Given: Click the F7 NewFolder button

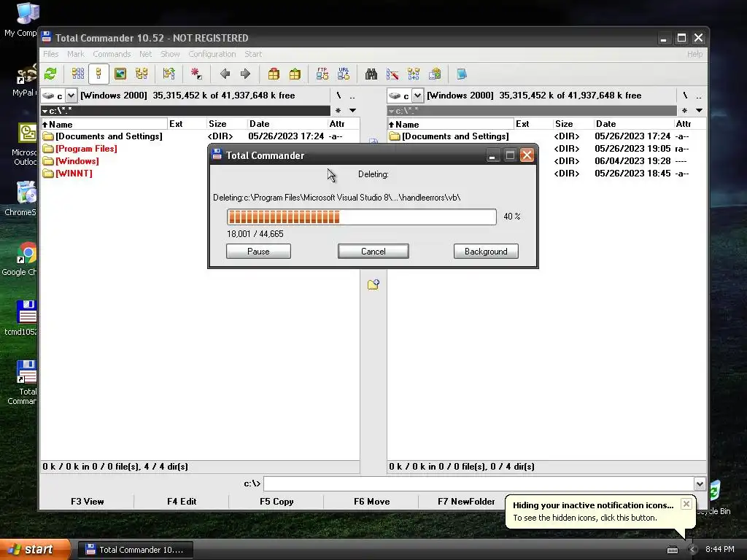Looking at the screenshot, I should [466, 502].
